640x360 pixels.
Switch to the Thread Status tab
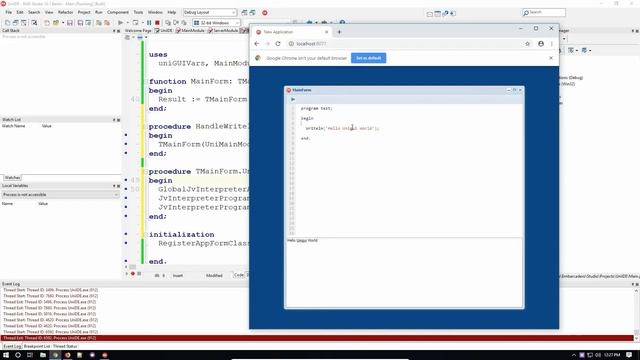pyautogui.click(x=65, y=346)
